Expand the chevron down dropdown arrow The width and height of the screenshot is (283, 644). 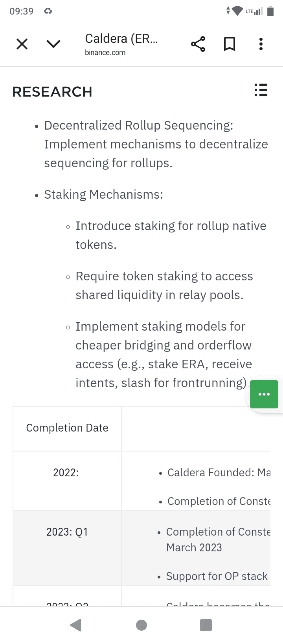pyautogui.click(x=53, y=44)
